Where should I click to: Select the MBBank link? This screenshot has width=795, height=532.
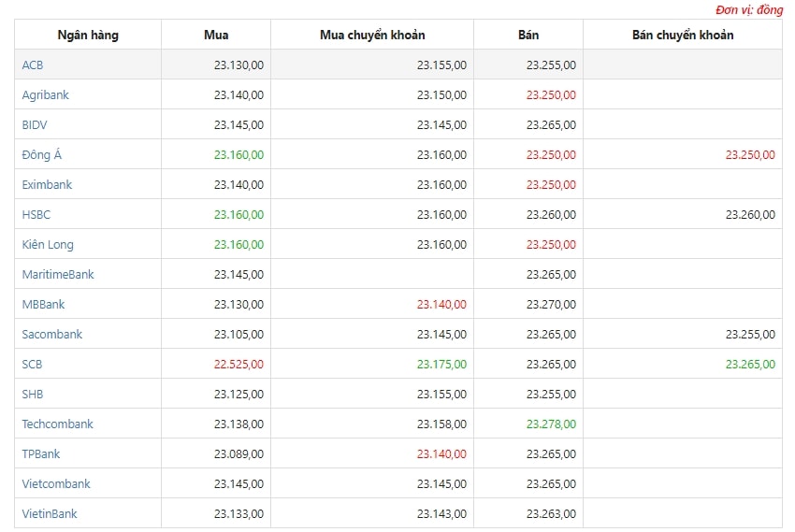pos(43,304)
